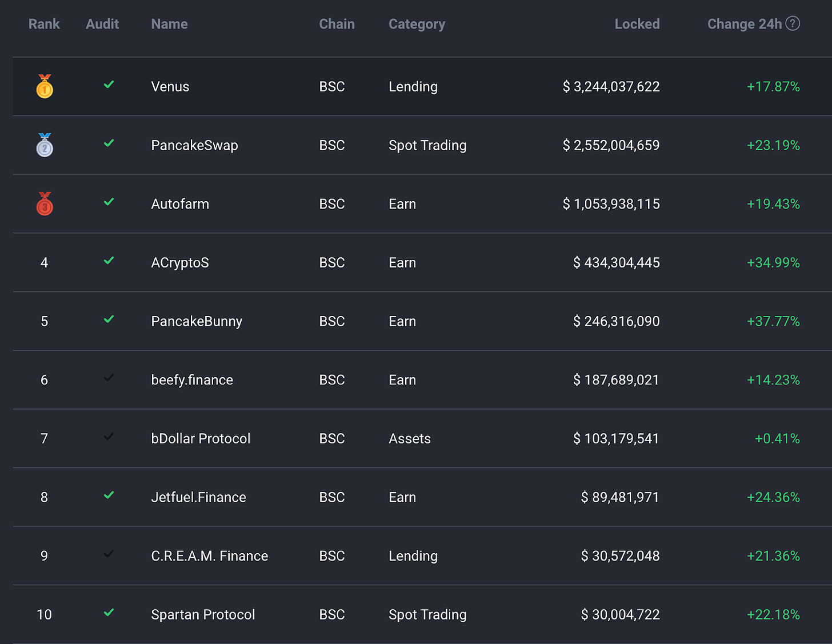Click the locked value $ 30,004,722
The image size is (832, 644).
[x=620, y=615]
